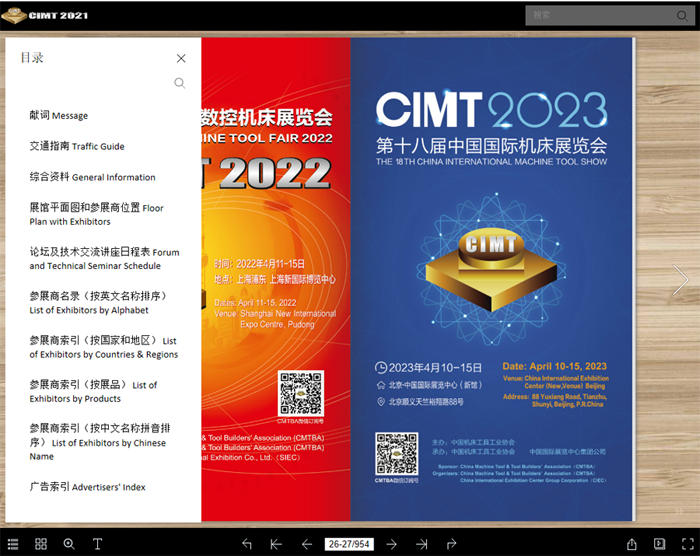
Task: Edit the page number field 26-27/954
Action: tap(349, 544)
